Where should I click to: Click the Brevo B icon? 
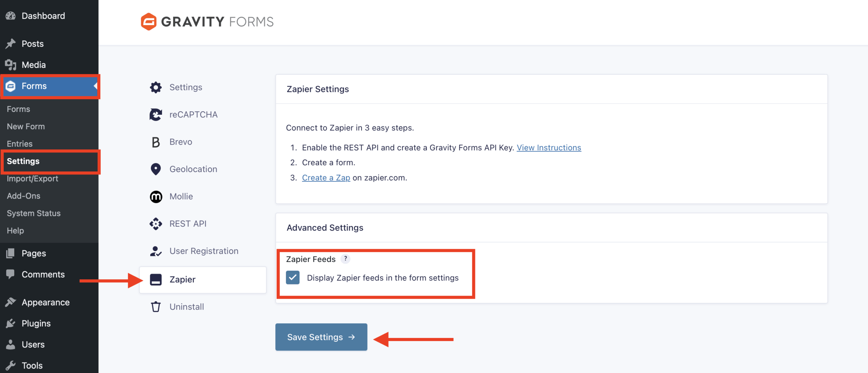point(156,142)
